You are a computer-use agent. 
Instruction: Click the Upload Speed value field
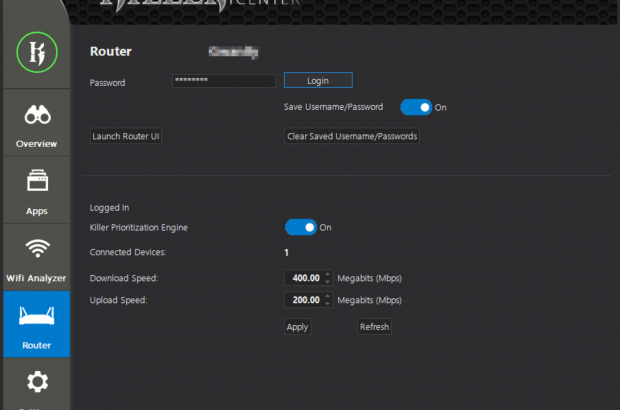tap(304, 300)
